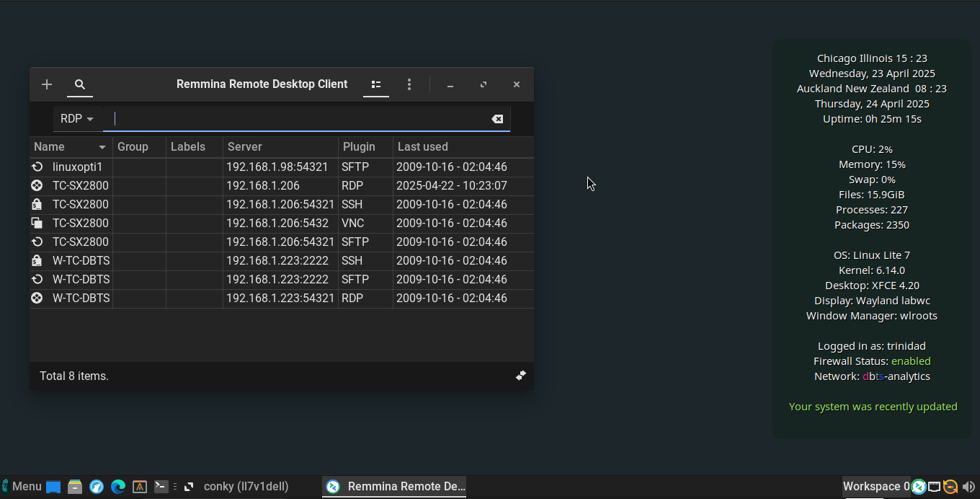Viewport: 980px width, 499px height.
Task: Click server 192.168.1.223:54321
Action: 280,298
